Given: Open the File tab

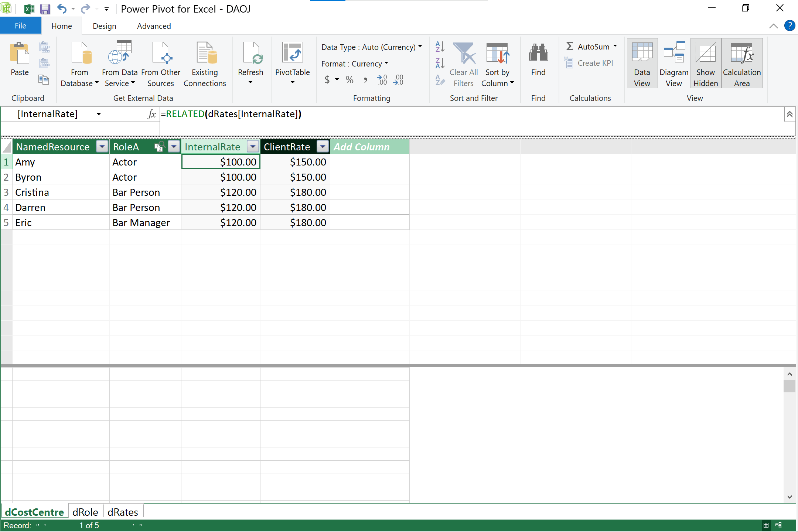Looking at the screenshot, I should pos(21,26).
